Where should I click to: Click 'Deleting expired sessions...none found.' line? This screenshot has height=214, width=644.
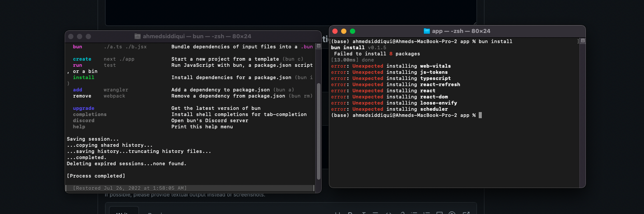point(127,163)
